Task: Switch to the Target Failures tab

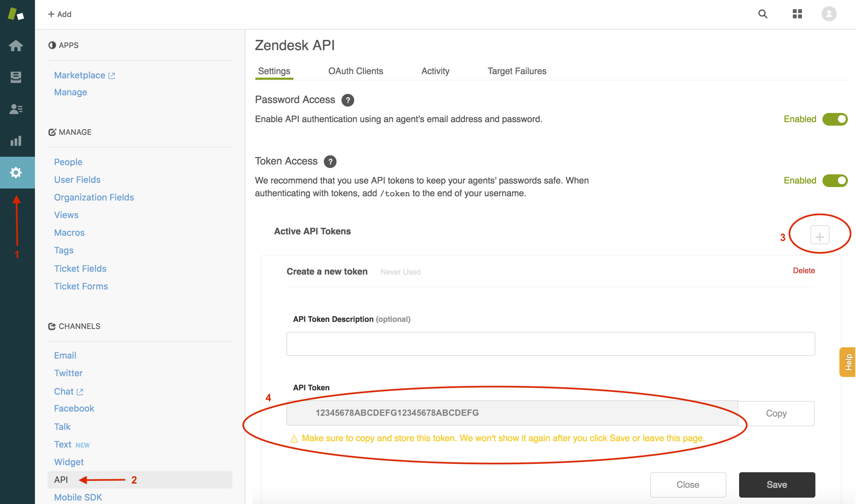Action: [x=517, y=71]
